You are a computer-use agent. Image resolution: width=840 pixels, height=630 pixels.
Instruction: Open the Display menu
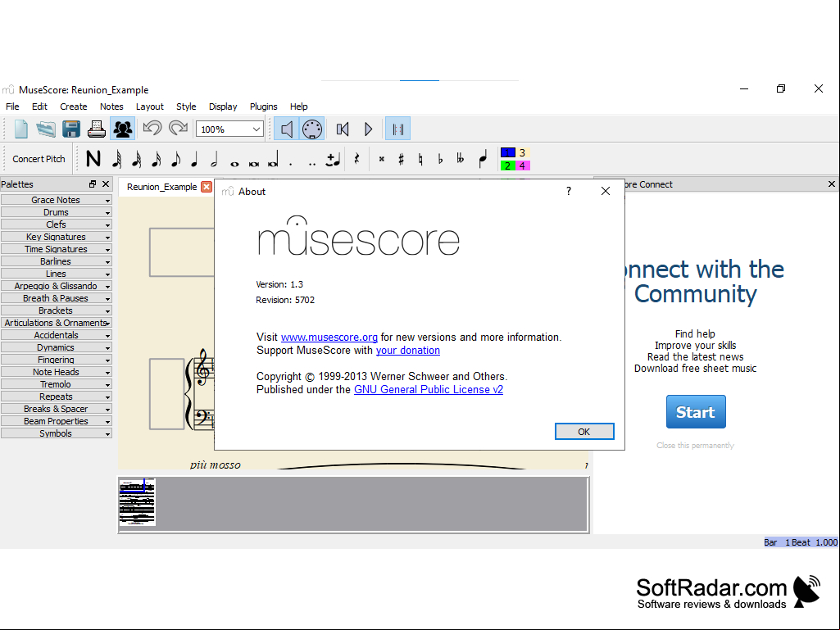tap(223, 107)
